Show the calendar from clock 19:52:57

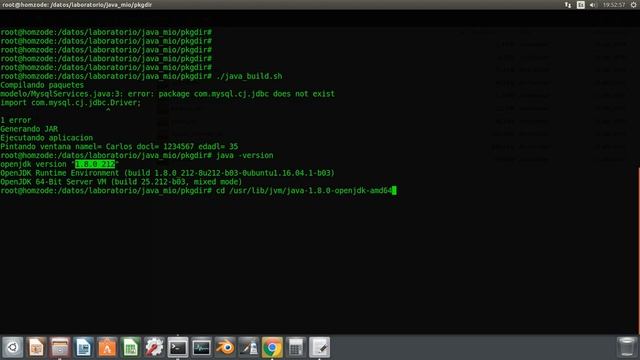614,5
